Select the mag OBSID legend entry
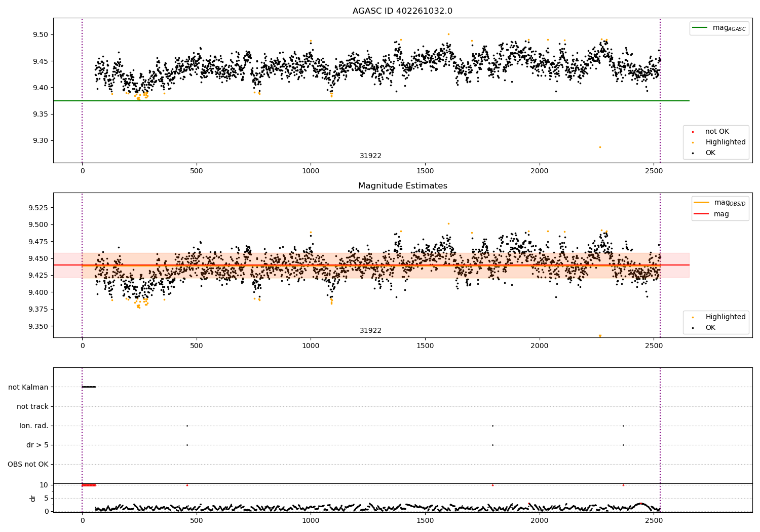 pyautogui.click(x=719, y=203)
